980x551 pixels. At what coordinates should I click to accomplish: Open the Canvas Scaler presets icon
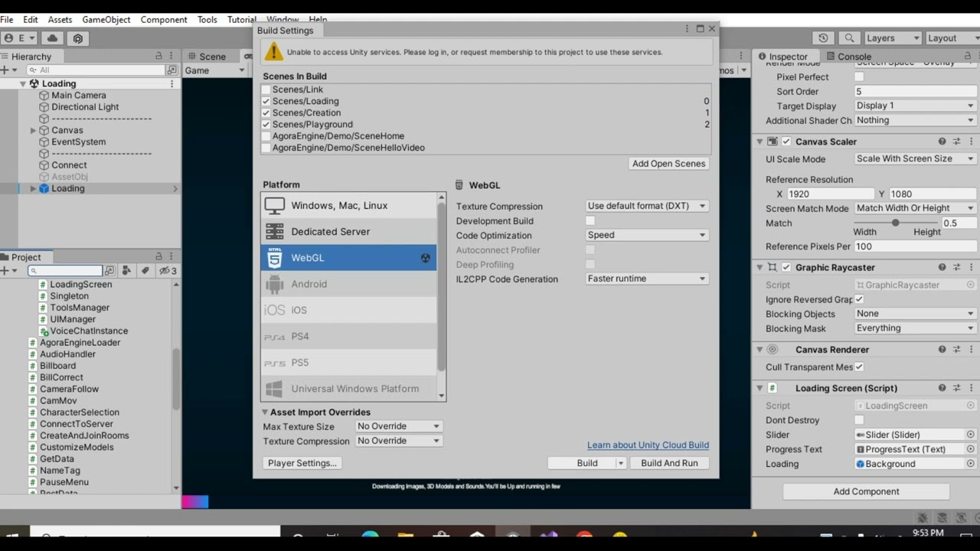coord(956,142)
